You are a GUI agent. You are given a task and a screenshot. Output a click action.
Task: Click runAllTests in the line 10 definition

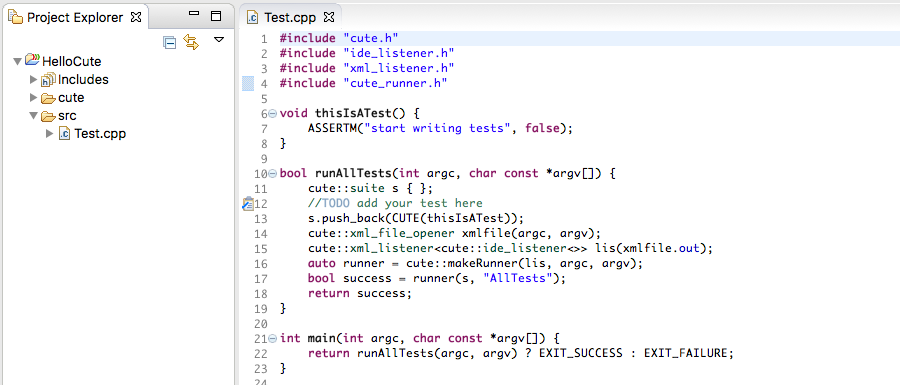click(x=353, y=173)
